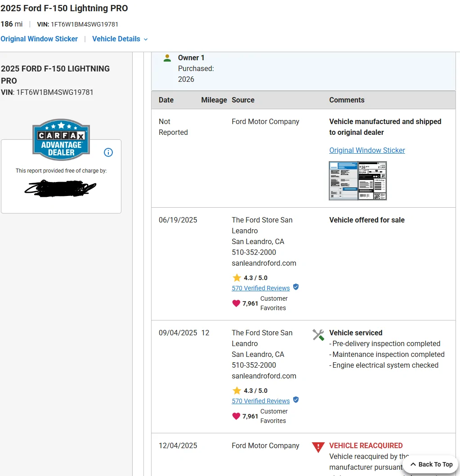The height and width of the screenshot is (476, 460).
Task: Click the 06/19/2025 date cell
Action: coord(178,220)
